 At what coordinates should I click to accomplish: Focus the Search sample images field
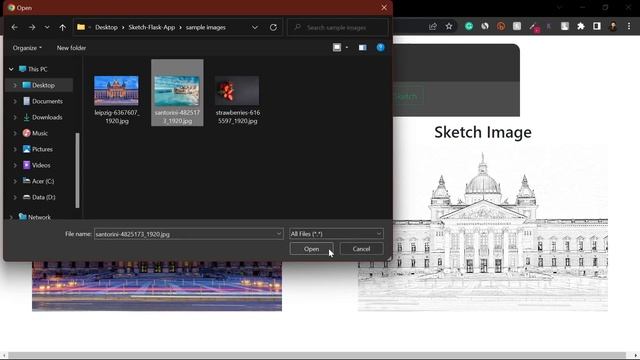coord(338,27)
